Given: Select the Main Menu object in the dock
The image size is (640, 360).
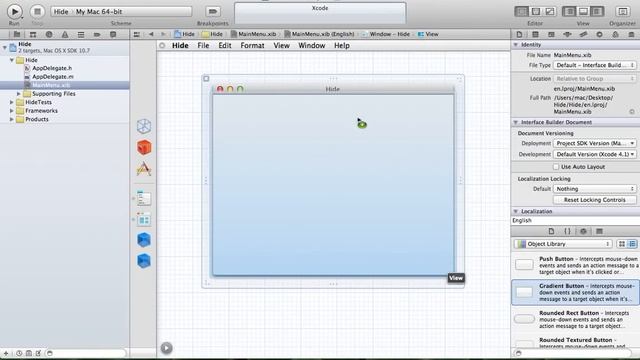Looking at the screenshot, I should click(144, 199).
